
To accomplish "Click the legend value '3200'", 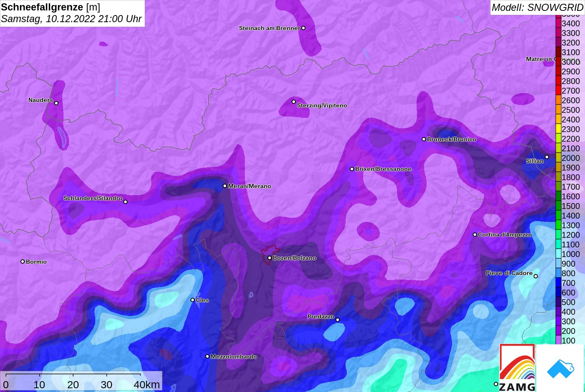I will coord(571,43).
